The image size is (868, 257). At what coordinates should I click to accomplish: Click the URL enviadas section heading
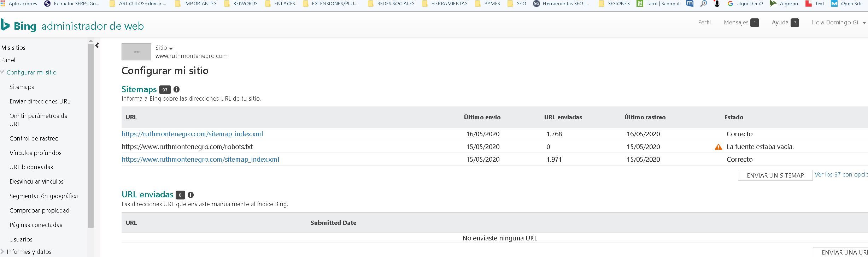pos(147,195)
